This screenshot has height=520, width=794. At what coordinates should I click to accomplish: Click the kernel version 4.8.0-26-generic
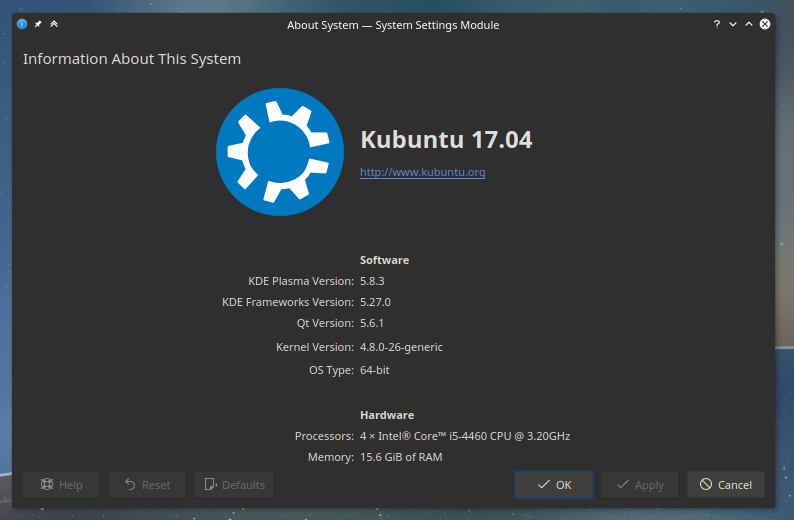(x=401, y=347)
